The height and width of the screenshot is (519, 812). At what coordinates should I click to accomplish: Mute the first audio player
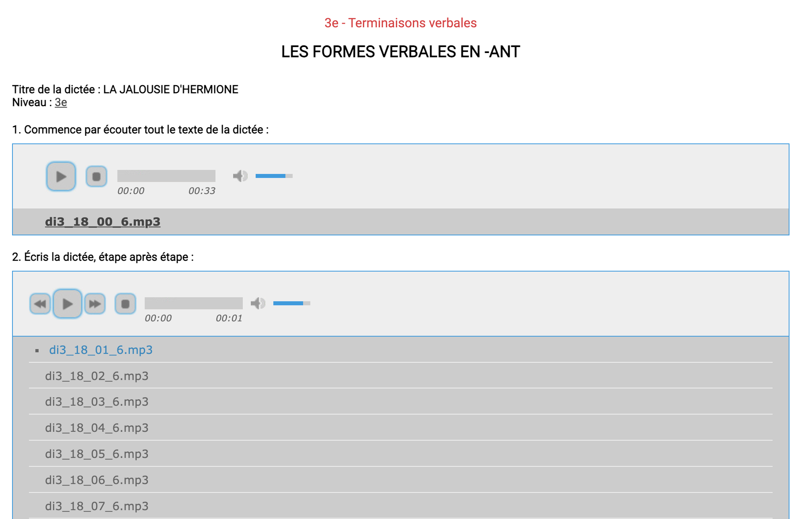coord(240,176)
